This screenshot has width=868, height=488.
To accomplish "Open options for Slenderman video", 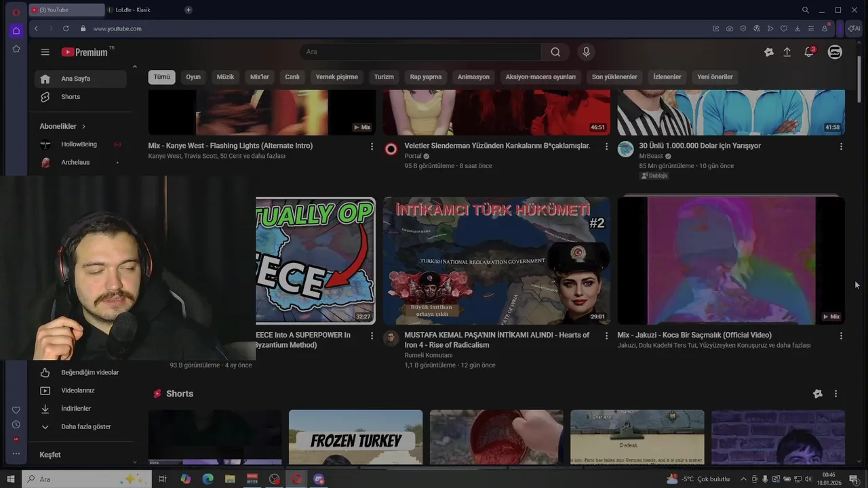I will [606, 146].
